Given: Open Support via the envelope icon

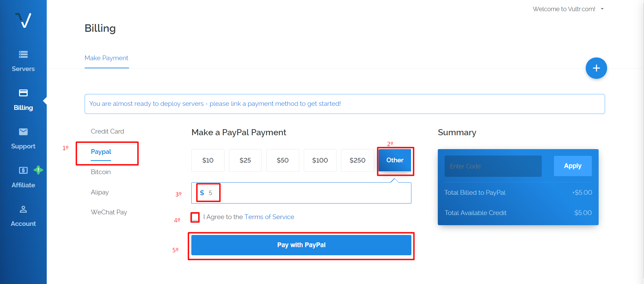Looking at the screenshot, I should 23,132.
